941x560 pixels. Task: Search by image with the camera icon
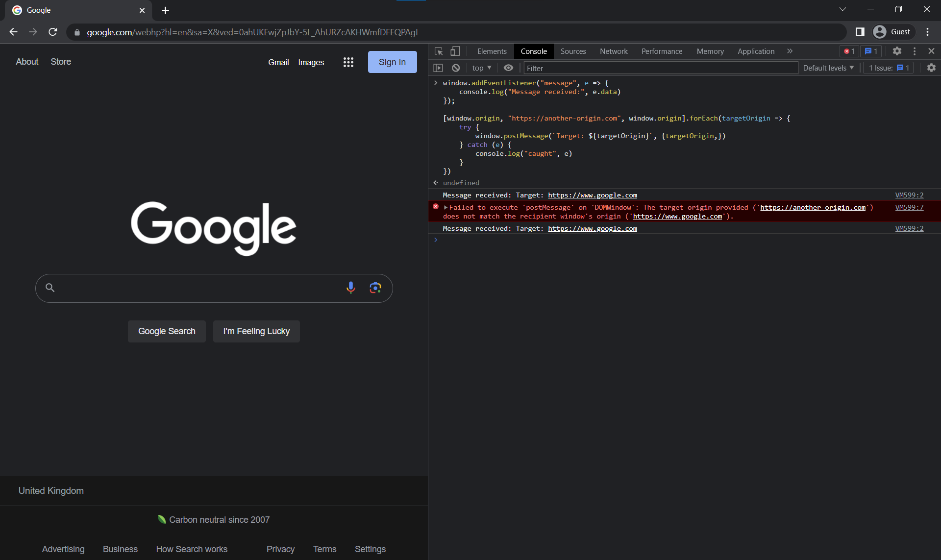click(375, 288)
